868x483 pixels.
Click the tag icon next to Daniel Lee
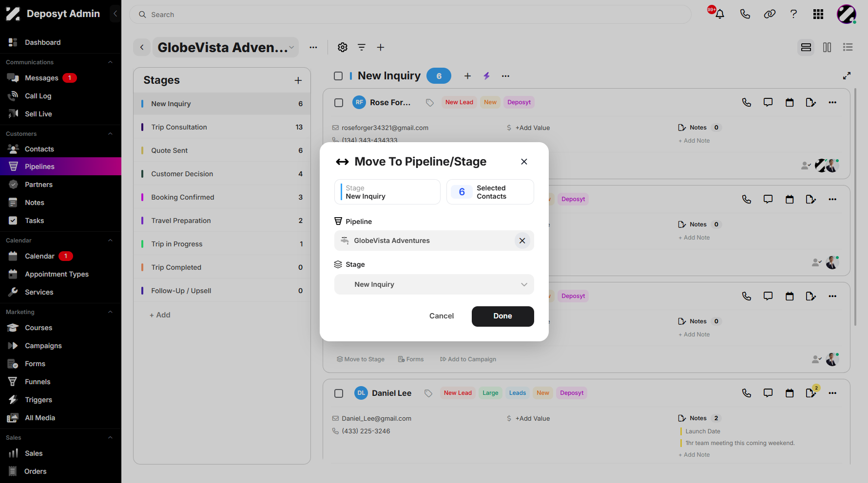click(428, 393)
